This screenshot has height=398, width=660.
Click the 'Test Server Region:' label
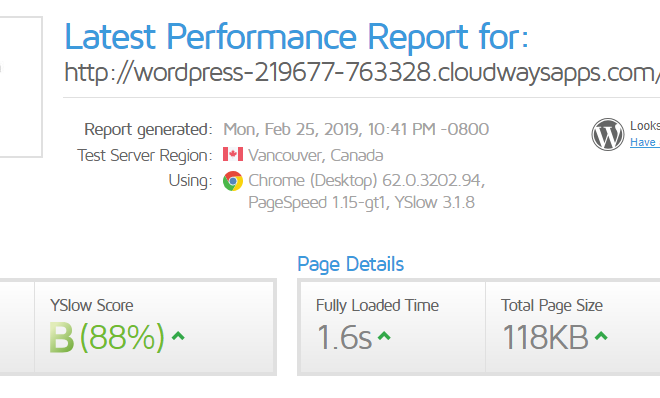145,155
